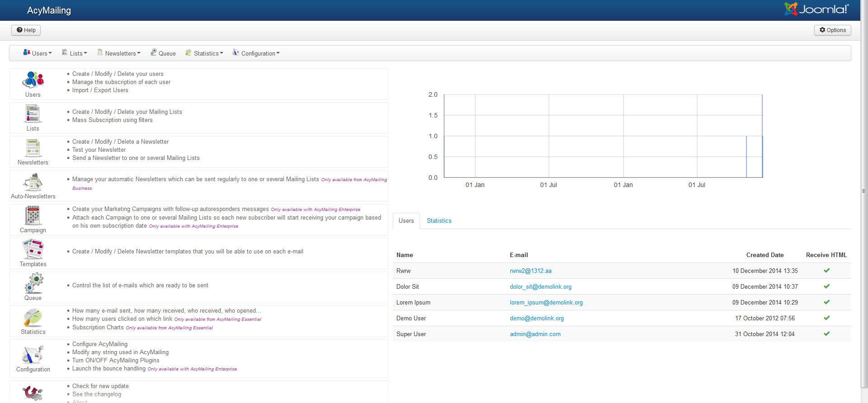This screenshot has height=403, width=868.
Task: Toggle Receive HTML checkmark for Dolor Sit
Action: 826,286
